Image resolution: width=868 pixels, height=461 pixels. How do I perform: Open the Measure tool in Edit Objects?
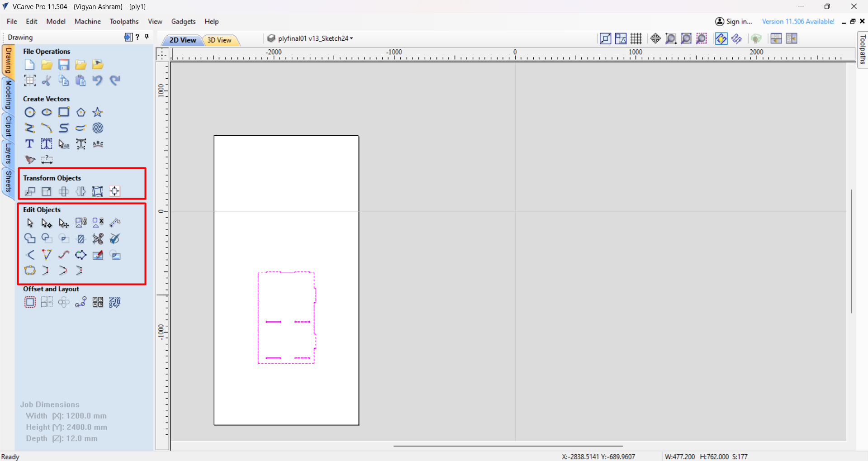coord(115,223)
